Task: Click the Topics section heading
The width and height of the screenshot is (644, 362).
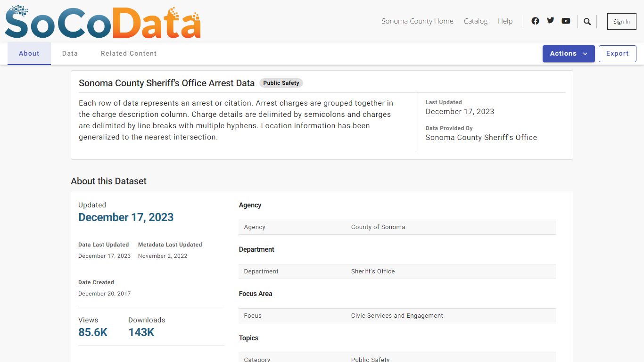Action: point(248,338)
